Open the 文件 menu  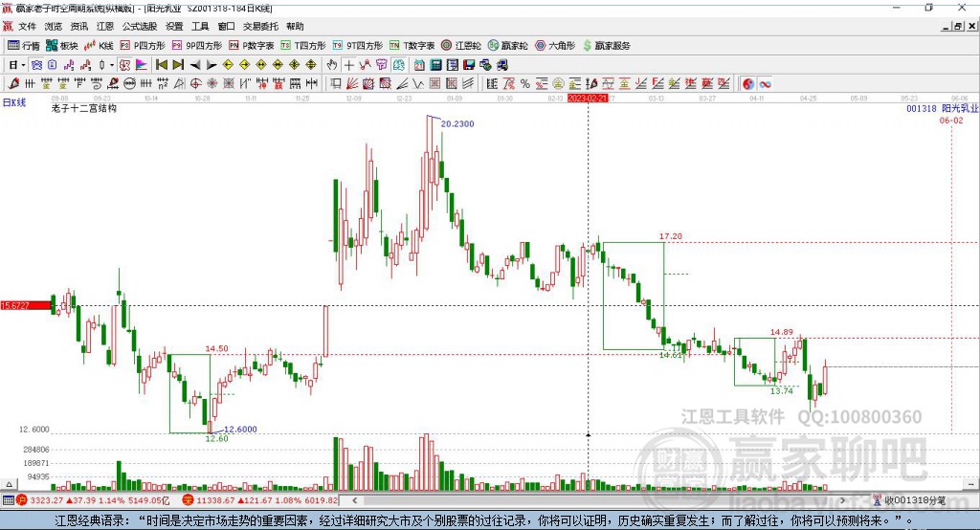27,26
